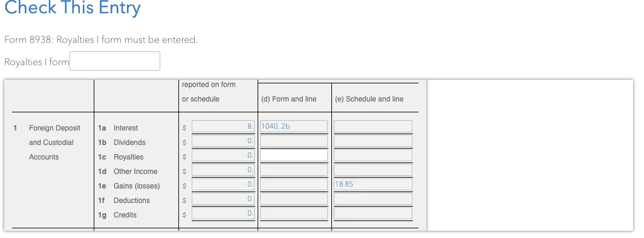Click the Dividends schedule and line field
The height and width of the screenshot is (238, 644).
[x=373, y=141]
